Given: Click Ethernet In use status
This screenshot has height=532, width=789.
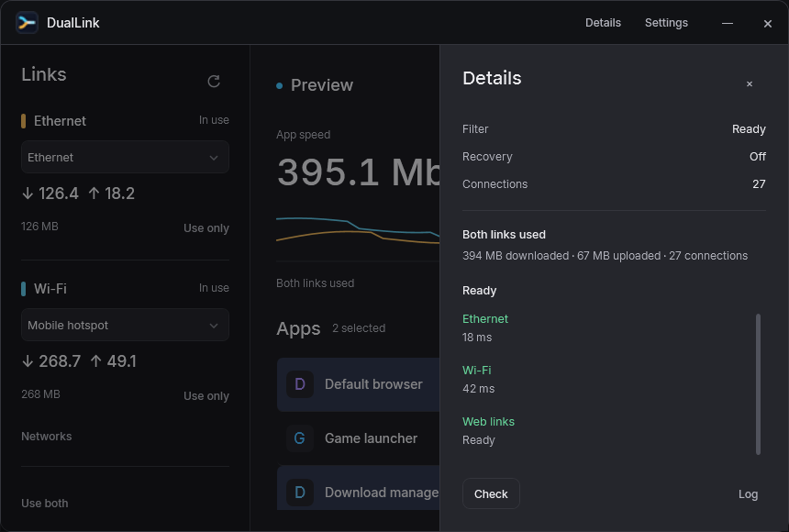Looking at the screenshot, I should pyautogui.click(x=214, y=120).
